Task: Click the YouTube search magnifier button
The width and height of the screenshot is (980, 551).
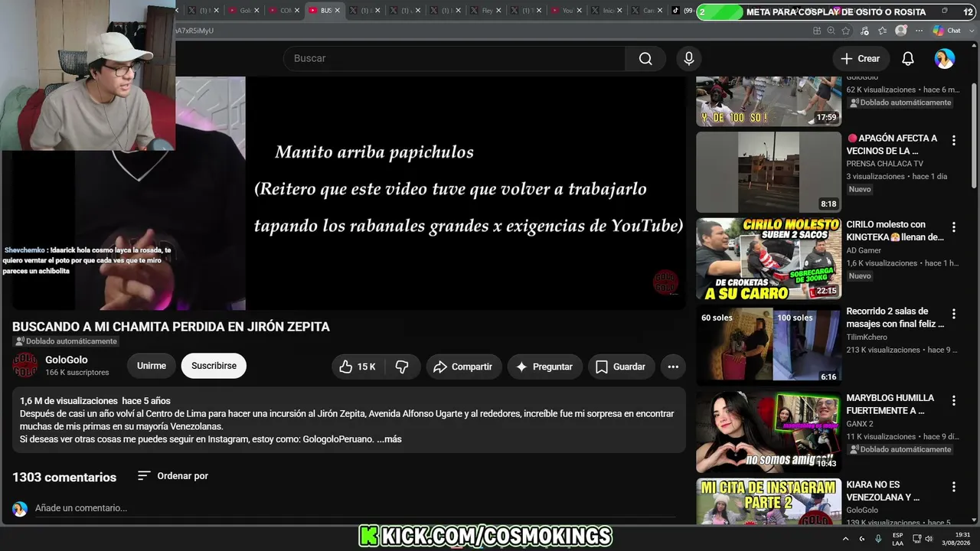Action: pos(645,59)
